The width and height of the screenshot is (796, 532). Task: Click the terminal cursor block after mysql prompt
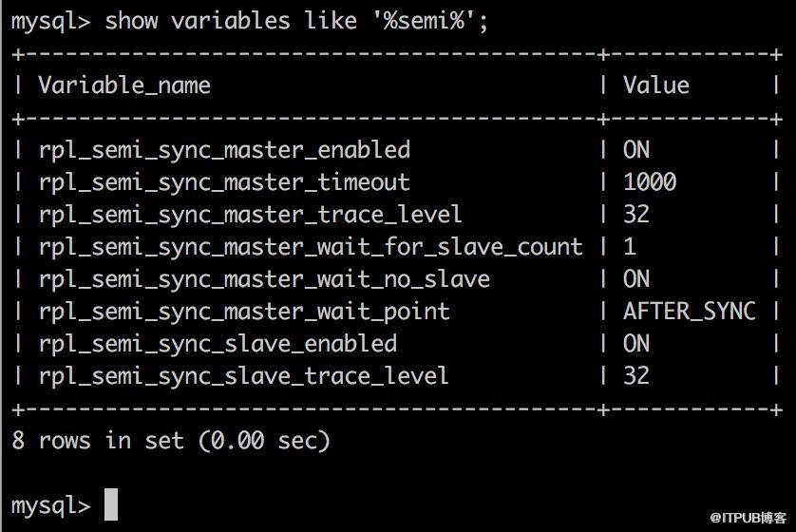pos(111,504)
